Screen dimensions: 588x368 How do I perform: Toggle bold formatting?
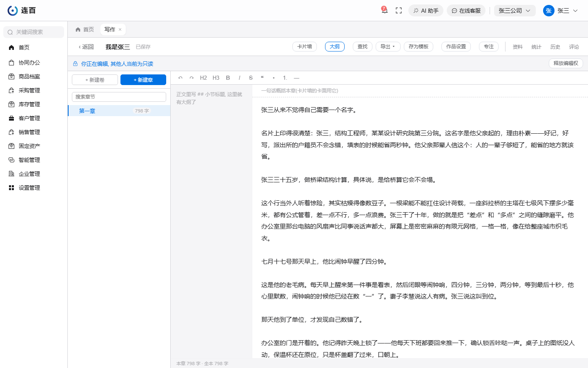click(x=228, y=78)
